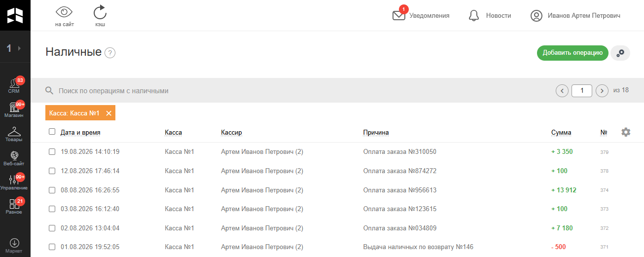Screen dimensions: 644x257
Task: Check the row dated 03.08.2026 16:12:40
Action: [x=52, y=209]
